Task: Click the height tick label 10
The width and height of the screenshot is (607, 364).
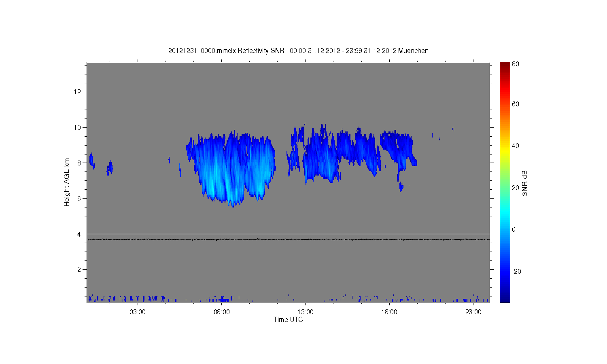Action: [78, 127]
